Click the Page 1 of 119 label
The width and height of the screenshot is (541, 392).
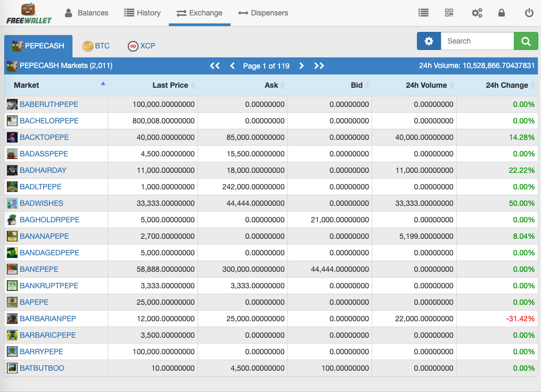click(x=266, y=66)
